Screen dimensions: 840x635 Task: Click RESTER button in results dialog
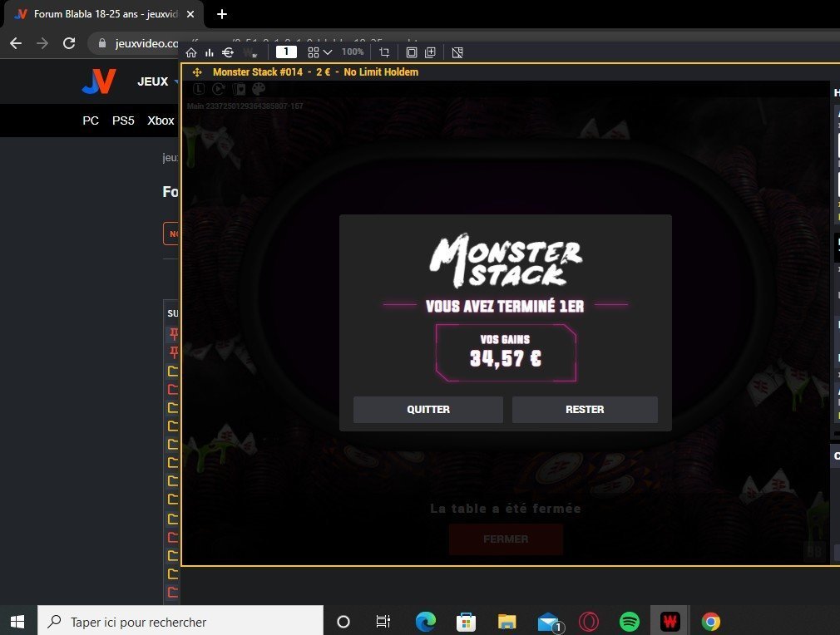[585, 410]
